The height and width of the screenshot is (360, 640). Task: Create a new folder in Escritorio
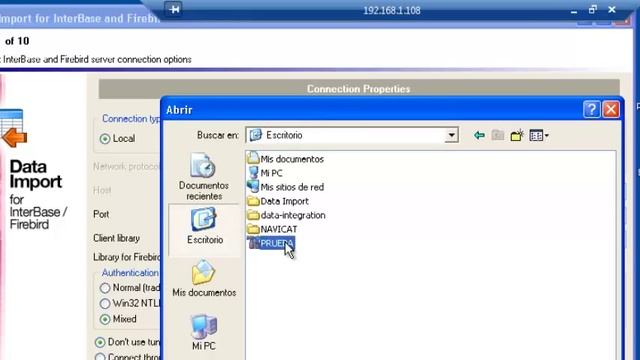click(517, 135)
